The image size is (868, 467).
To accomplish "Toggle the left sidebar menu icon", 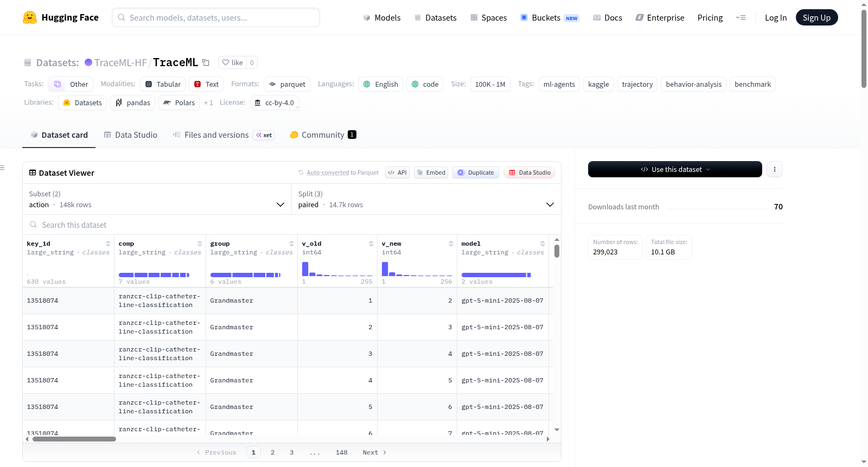I will (2, 168).
